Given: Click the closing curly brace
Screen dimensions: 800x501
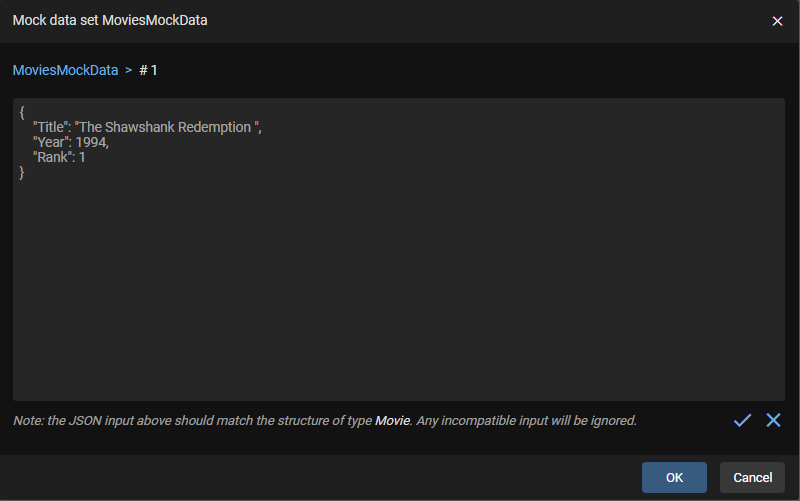Looking at the screenshot, I should click(x=22, y=173).
